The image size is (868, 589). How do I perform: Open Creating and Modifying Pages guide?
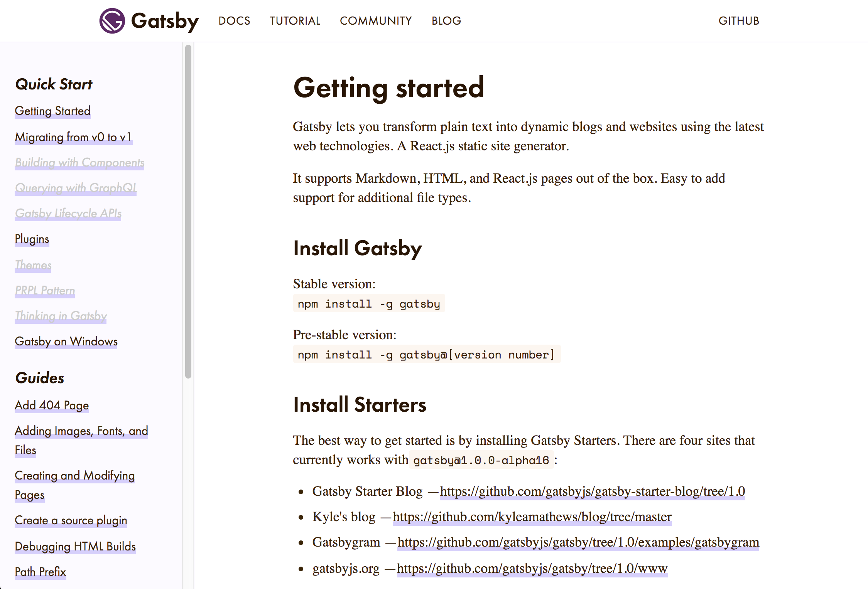74,476
